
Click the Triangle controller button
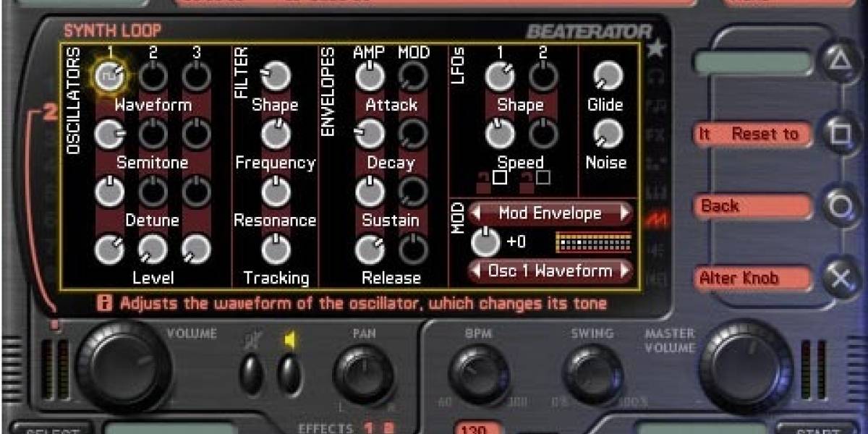[x=839, y=60]
